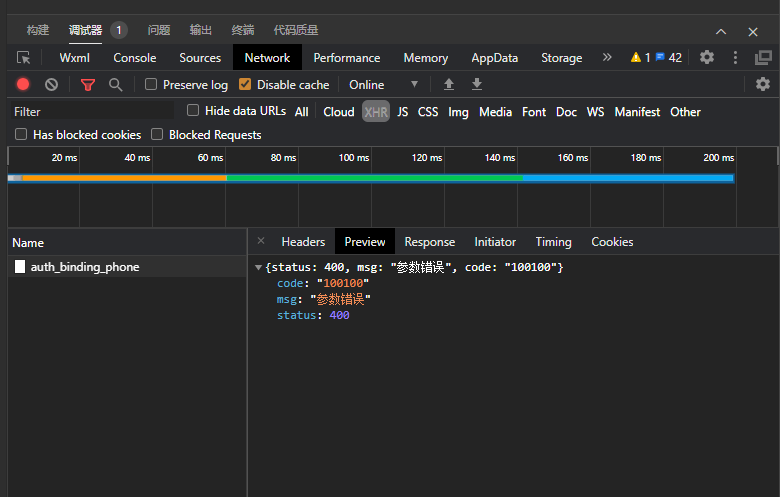The height and width of the screenshot is (497, 780).
Task: Filter by Font requests
Action: pos(534,112)
